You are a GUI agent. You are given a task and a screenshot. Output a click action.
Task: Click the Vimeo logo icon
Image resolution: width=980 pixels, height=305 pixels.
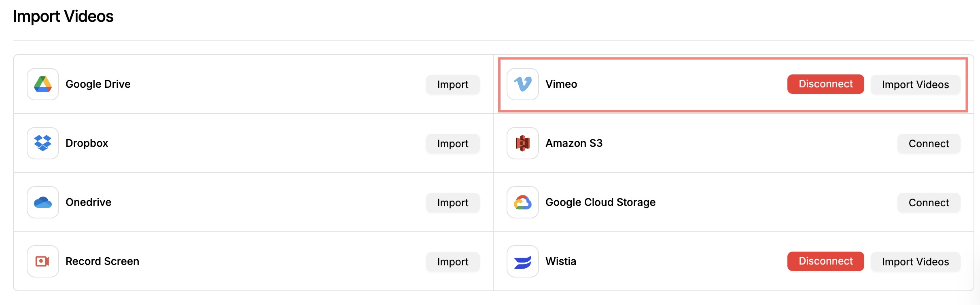pyautogui.click(x=523, y=84)
